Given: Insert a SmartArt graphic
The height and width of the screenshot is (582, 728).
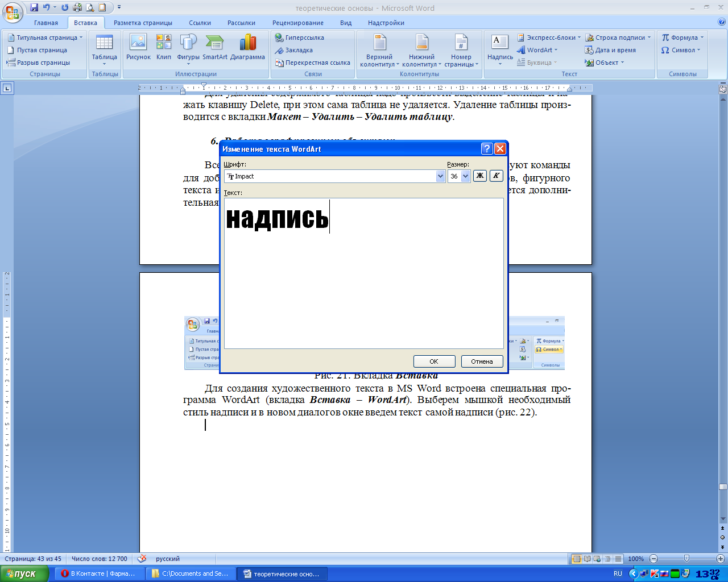Looking at the screenshot, I should [214, 48].
